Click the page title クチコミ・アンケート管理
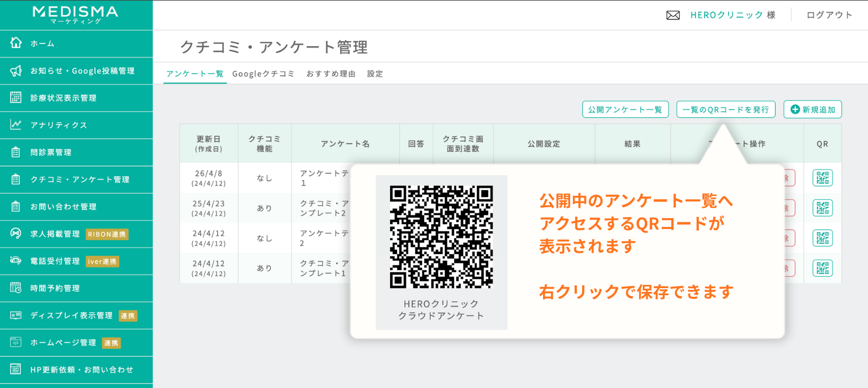This screenshot has width=868, height=388. click(274, 47)
